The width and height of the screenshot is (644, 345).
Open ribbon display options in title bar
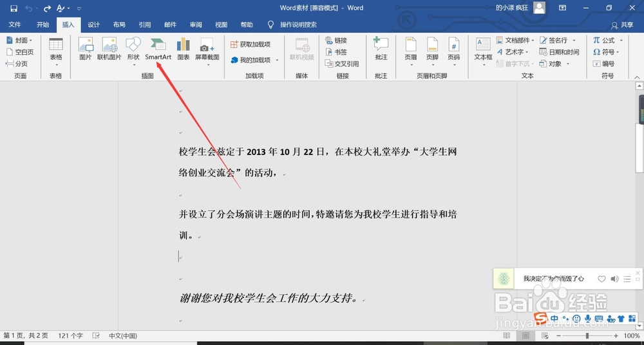pyautogui.click(x=562, y=8)
